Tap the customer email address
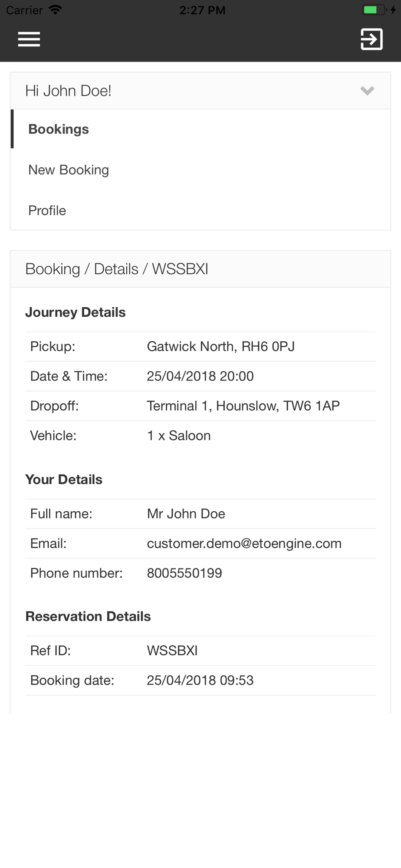This screenshot has width=401, height=868. [x=244, y=543]
